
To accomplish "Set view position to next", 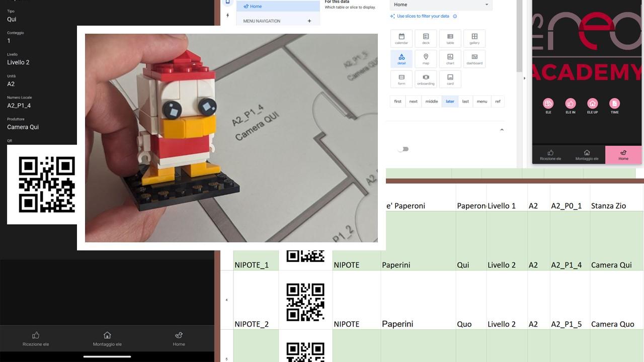I will click(x=413, y=102).
